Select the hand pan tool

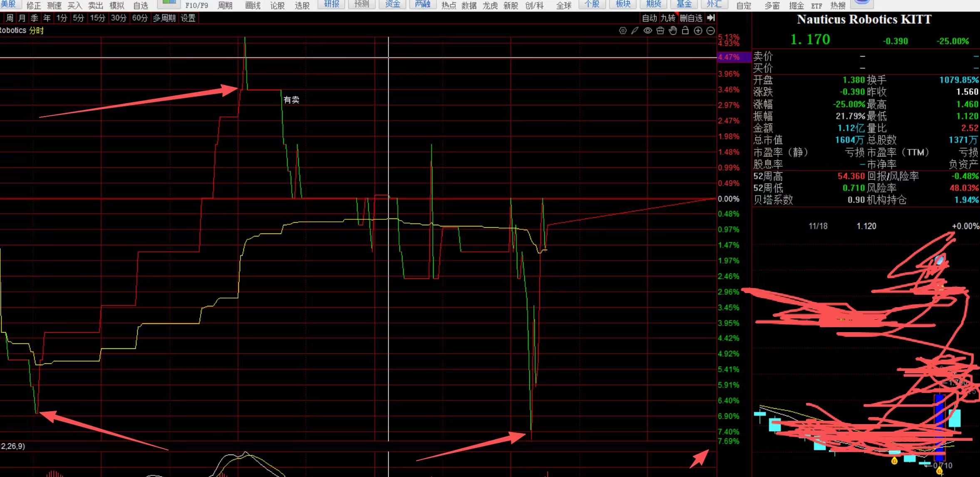[673, 30]
